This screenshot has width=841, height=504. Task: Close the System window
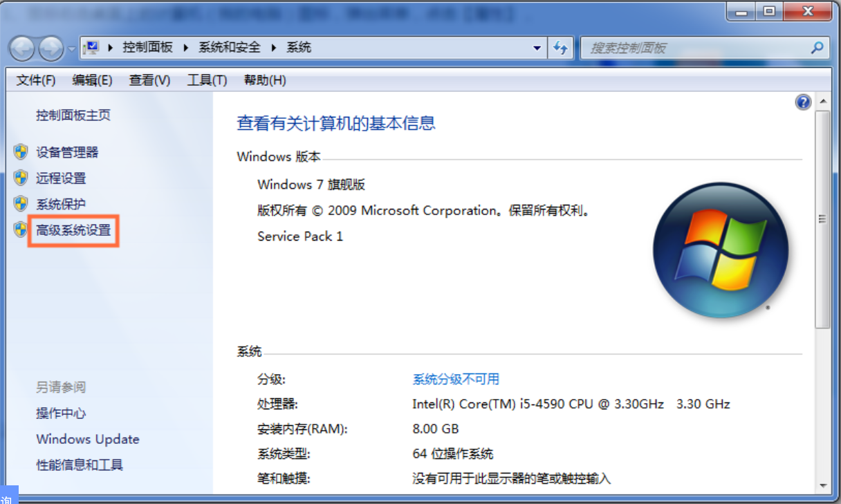click(x=807, y=10)
